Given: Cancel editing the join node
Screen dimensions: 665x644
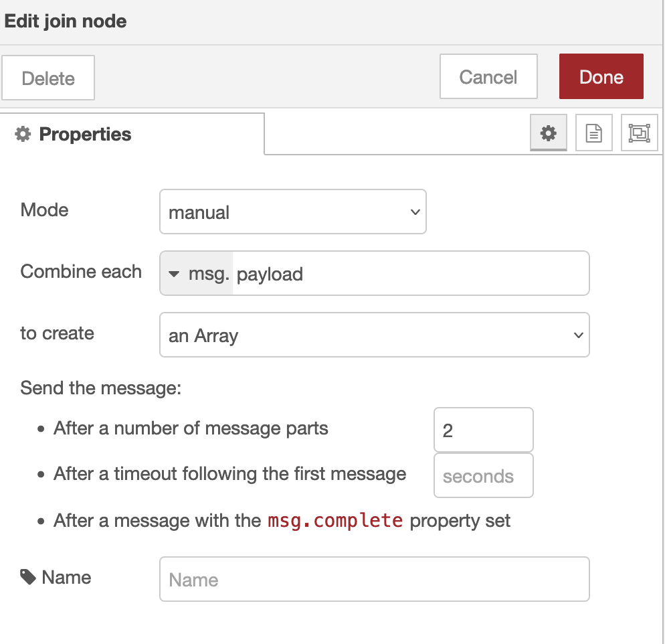Looking at the screenshot, I should [x=488, y=77].
